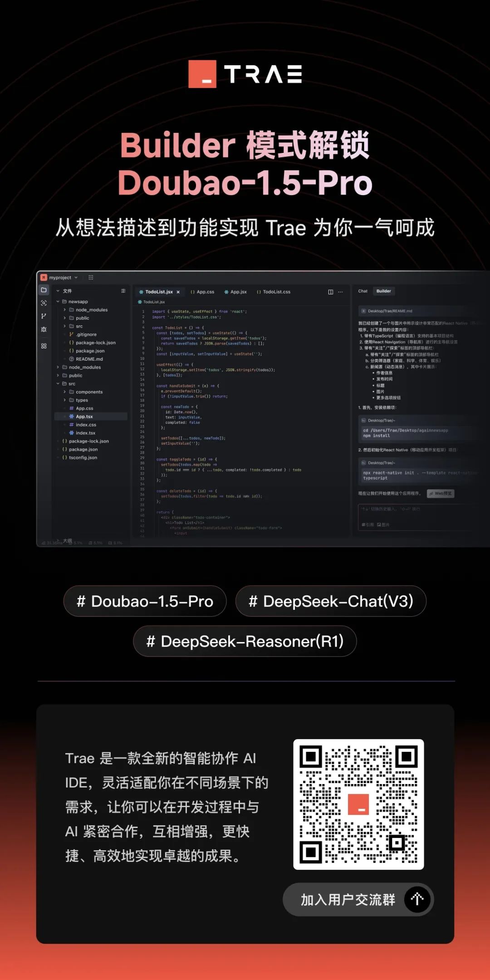Viewport: 490px width, 980px height.
Task: Open index.tsx in the file tree
Action: click(82, 433)
